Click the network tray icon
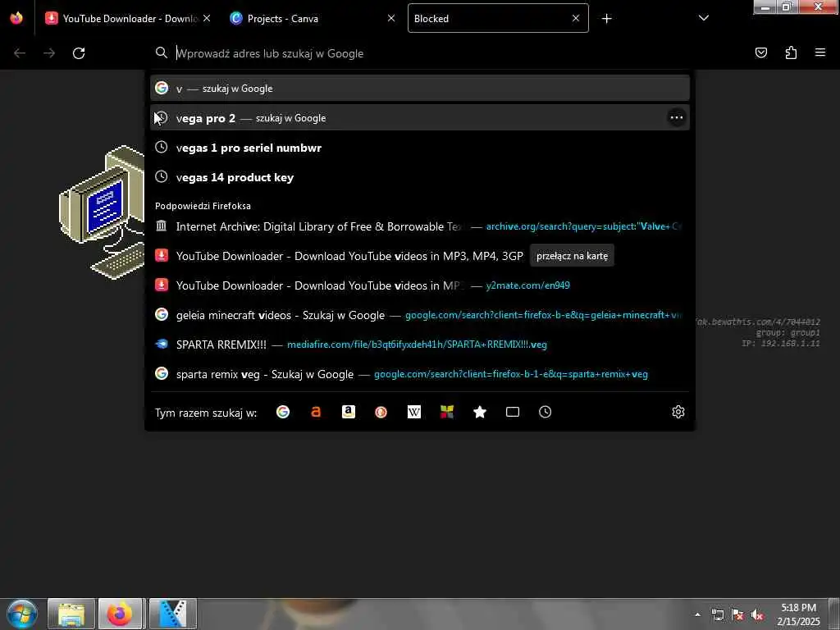 coord(717,615)
